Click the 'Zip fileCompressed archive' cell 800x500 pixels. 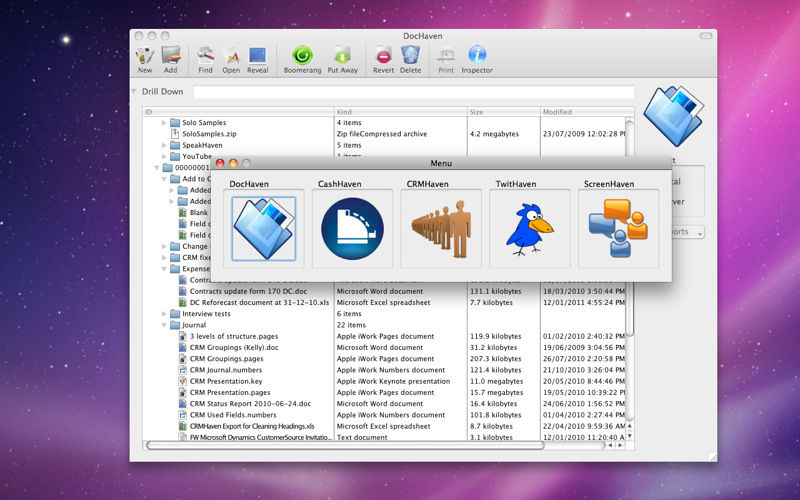[382, 134]
